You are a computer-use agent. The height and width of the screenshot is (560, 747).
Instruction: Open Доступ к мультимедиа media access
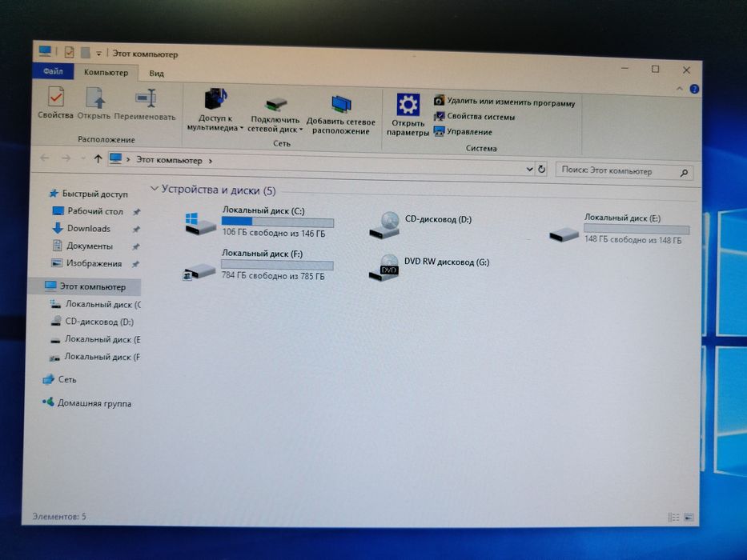point(215,110)
